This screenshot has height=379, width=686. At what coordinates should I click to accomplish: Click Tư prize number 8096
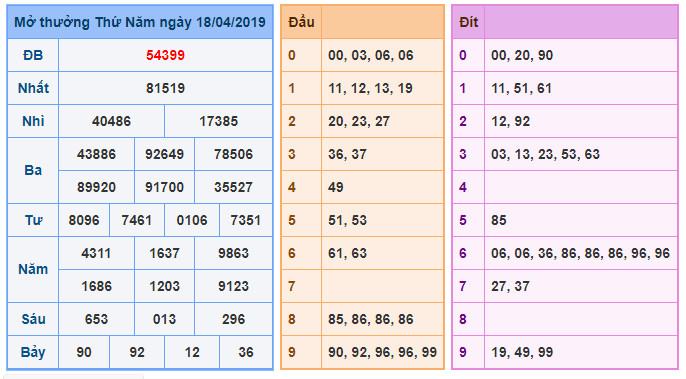(84, 220)
